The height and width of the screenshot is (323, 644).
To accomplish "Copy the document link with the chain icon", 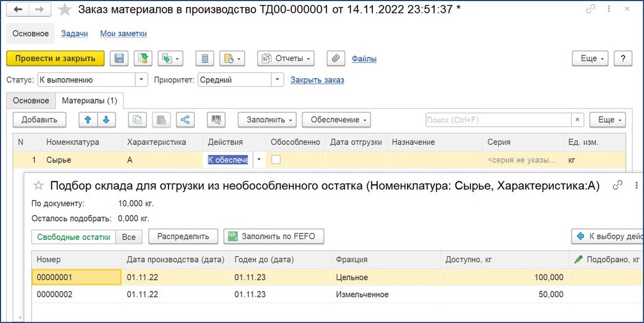I will tap(591, 9).
